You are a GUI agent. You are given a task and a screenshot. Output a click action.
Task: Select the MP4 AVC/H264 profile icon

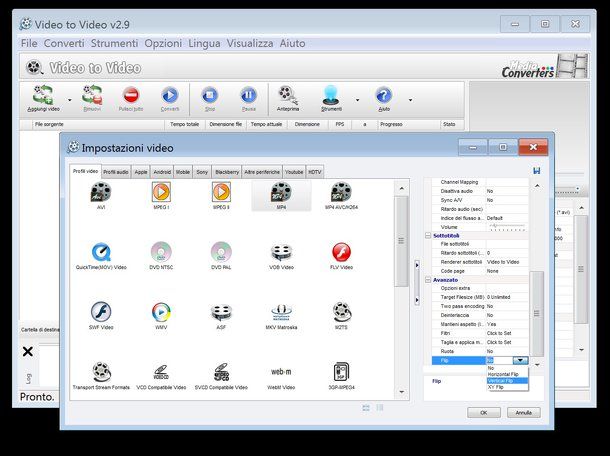pos(341,192)
